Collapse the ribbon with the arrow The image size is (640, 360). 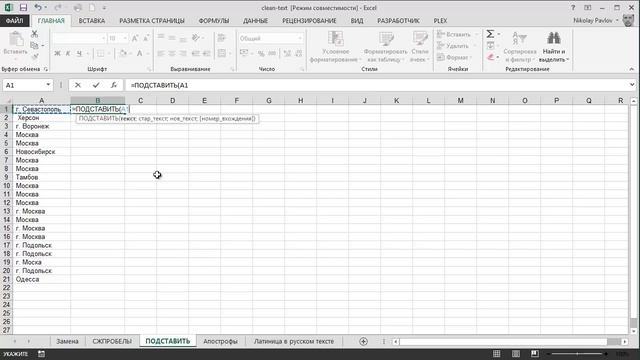(x=631, y=69)
